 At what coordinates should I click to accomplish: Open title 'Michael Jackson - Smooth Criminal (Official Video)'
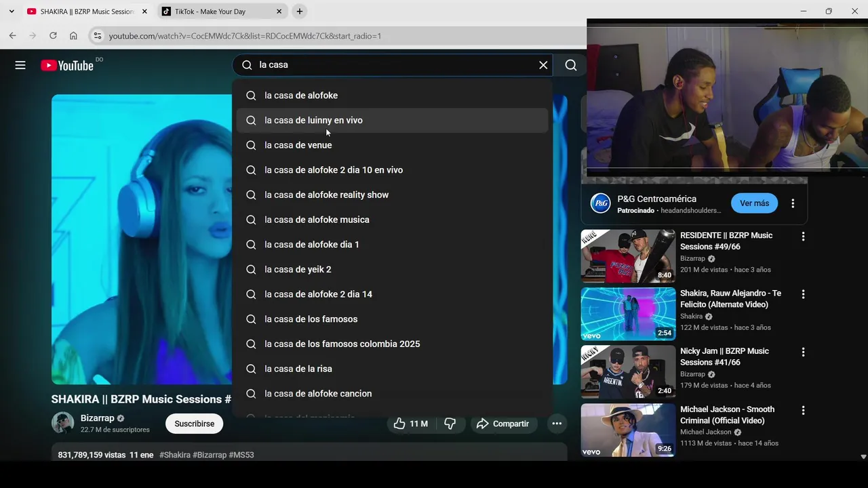(x=727, y=415)
